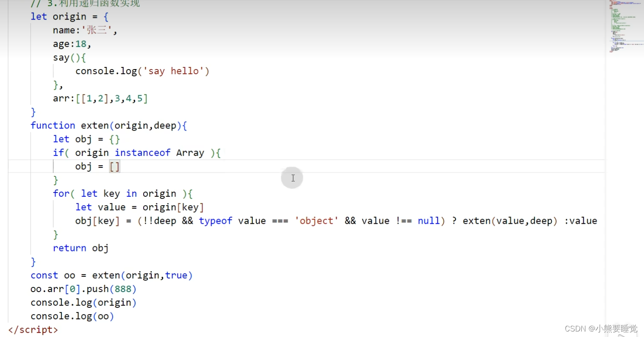
Task: Place cursor in the 'obj = []' line
Action: tap(97, 166)
